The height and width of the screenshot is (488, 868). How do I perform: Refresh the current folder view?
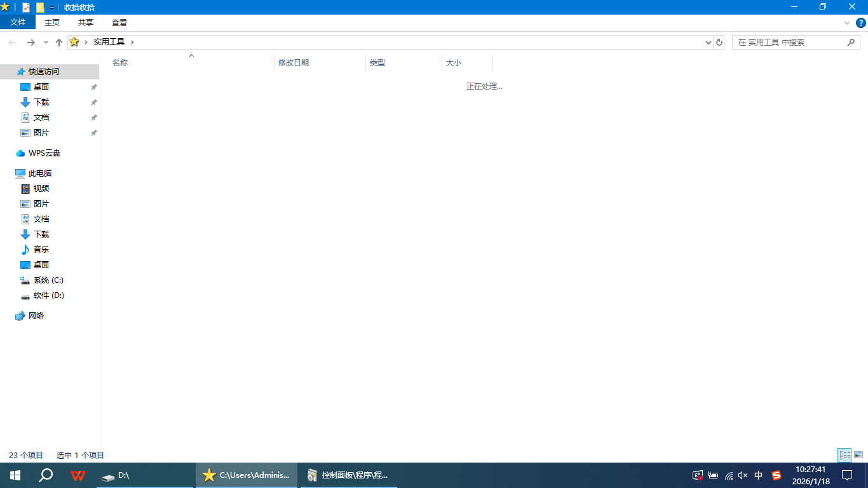tap(719, 42)
